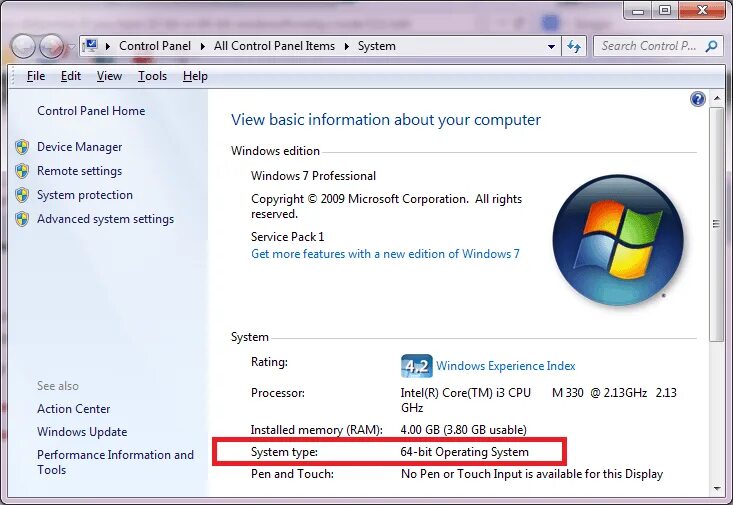The image size is (733, 505).
Task: Click the Copyright 2009 Microsoft Corporation text
Action: point(386,206)
